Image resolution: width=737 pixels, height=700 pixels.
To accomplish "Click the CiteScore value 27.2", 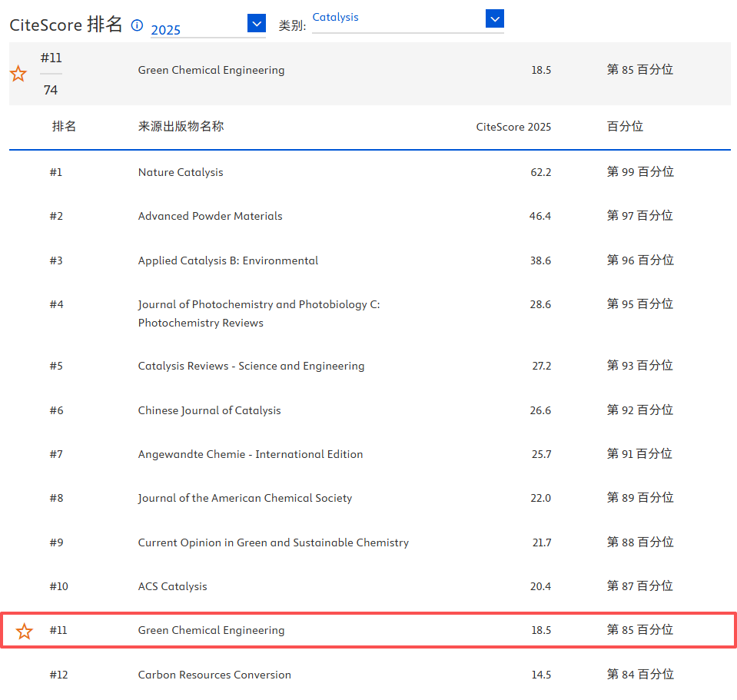I will 542,366.
